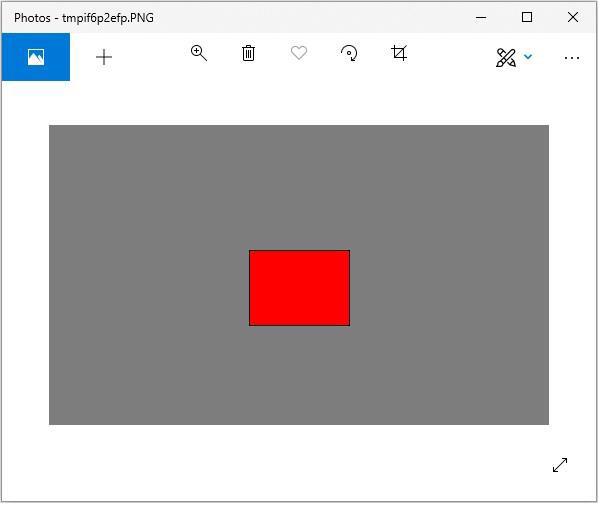
Task: Click the white margin right of the photo
Action: pyautogui.click(x=572, y=275)
